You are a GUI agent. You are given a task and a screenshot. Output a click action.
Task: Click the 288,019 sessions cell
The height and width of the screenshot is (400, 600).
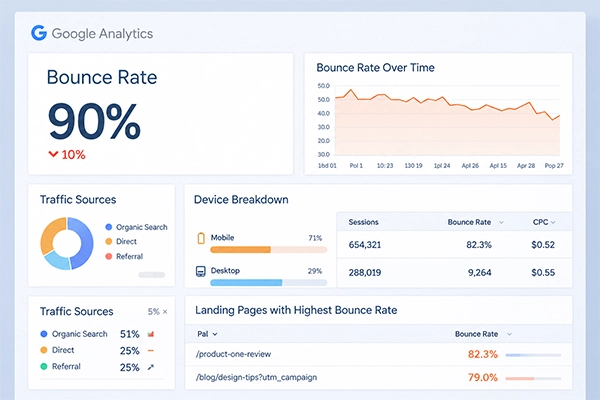(365, 273)
